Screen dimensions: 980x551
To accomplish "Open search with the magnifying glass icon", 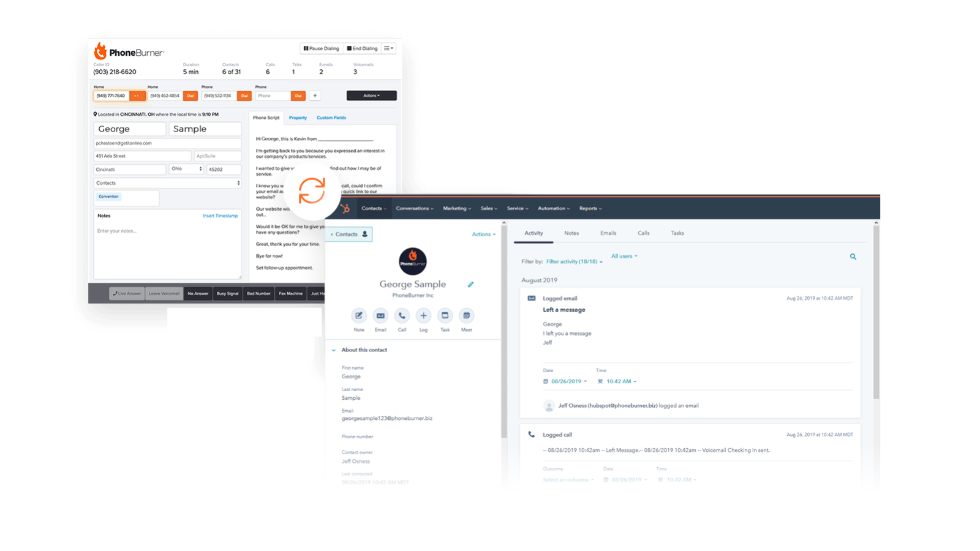I will pyautogui.click(x=853, y=257).
